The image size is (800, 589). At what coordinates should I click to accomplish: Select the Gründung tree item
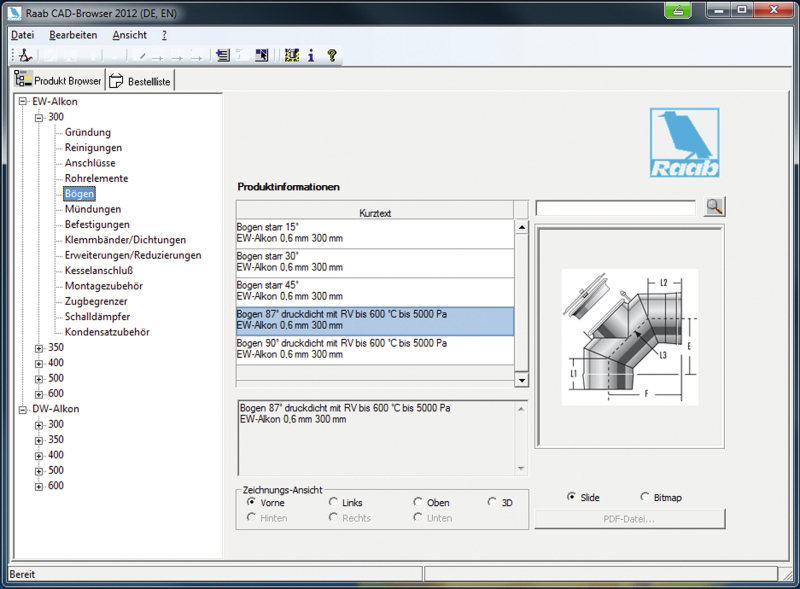pos(87,132)
